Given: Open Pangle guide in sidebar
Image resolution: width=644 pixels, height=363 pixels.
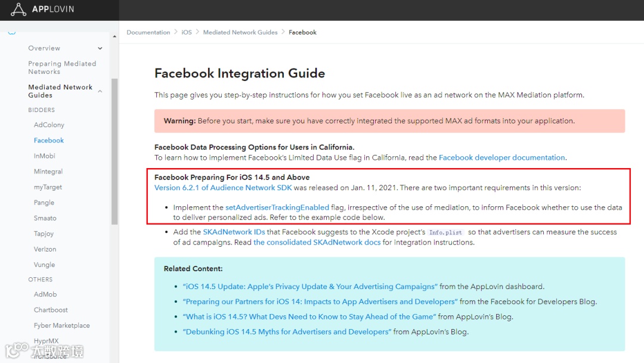Looking at the screenshot, I should click(44, 203).
